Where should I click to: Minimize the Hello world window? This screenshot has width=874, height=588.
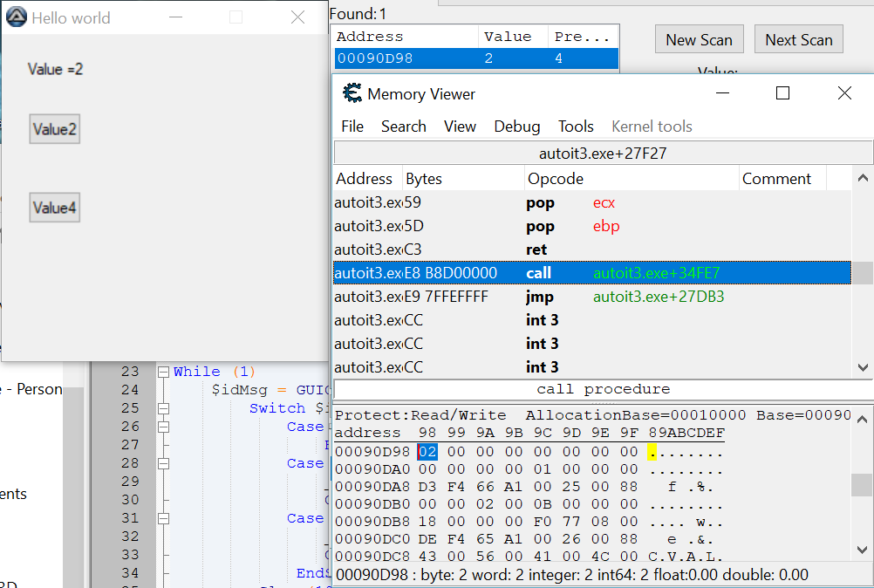pos(175,17)
